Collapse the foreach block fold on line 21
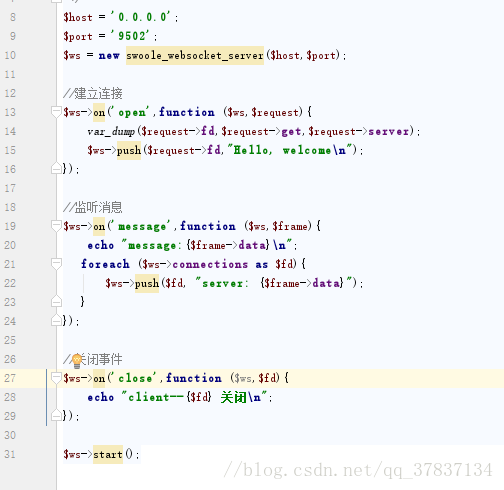The width and height of the screenshot is (504, 490). pos(56,264)
